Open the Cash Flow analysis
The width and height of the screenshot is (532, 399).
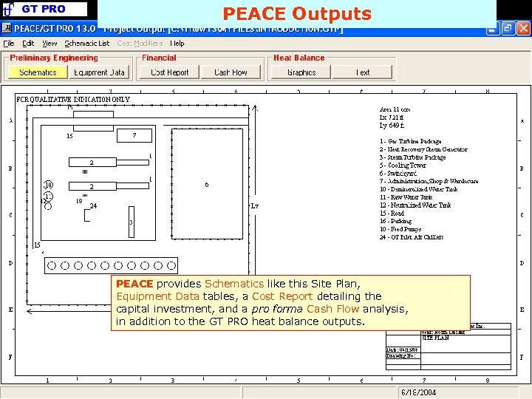point(231,72)
